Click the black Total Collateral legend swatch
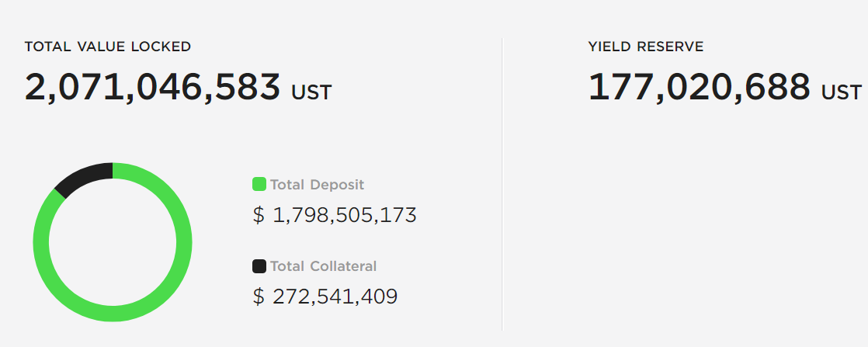868x347 pixels. point(259,266)
